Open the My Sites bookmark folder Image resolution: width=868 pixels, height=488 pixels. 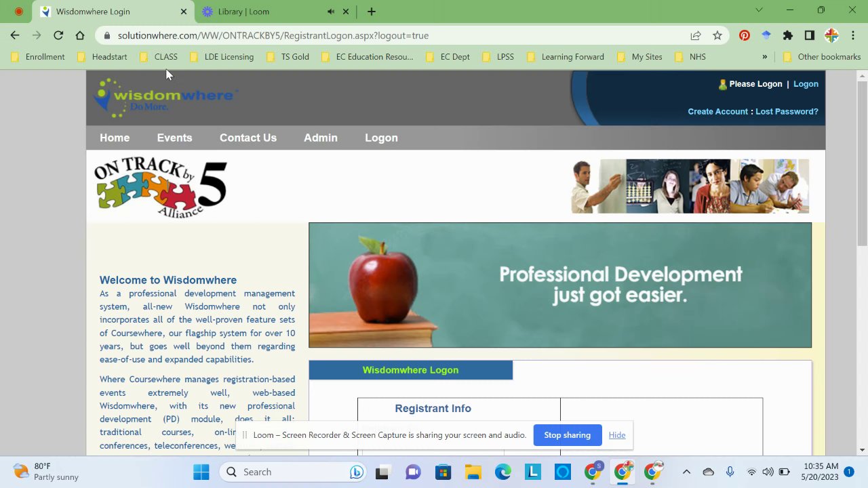coord(639,57)
